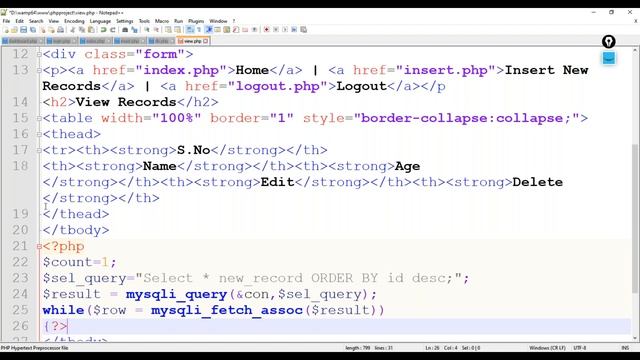Viewport: 640px width, 360px height.
Task: Collapse the tr fold marker on line 17
Action: click(39, 150)
